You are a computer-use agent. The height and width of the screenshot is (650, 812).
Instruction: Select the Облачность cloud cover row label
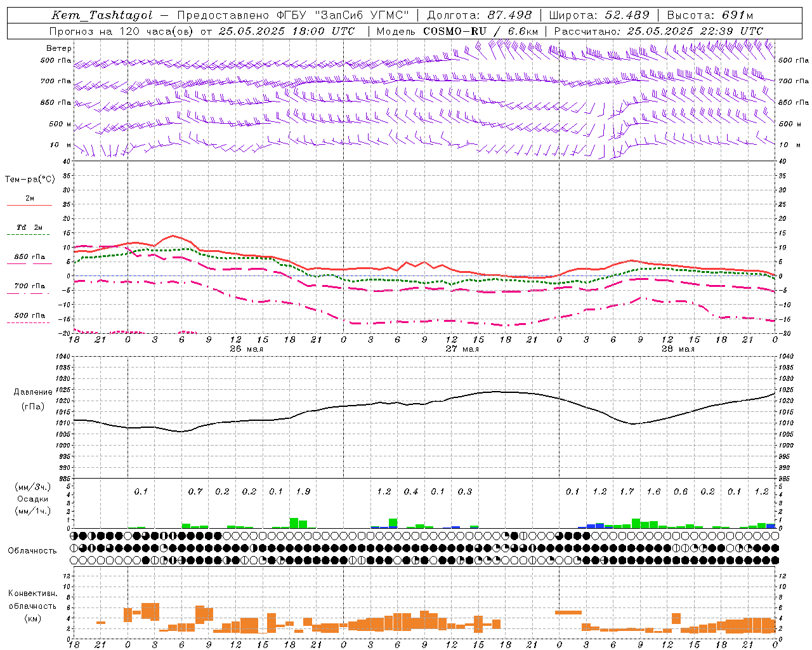point(32,550)
